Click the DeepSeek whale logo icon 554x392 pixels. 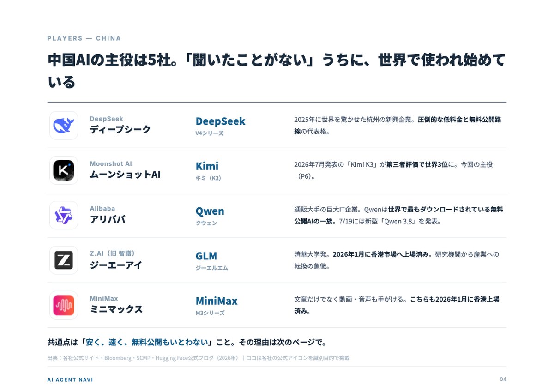[64, 125]
